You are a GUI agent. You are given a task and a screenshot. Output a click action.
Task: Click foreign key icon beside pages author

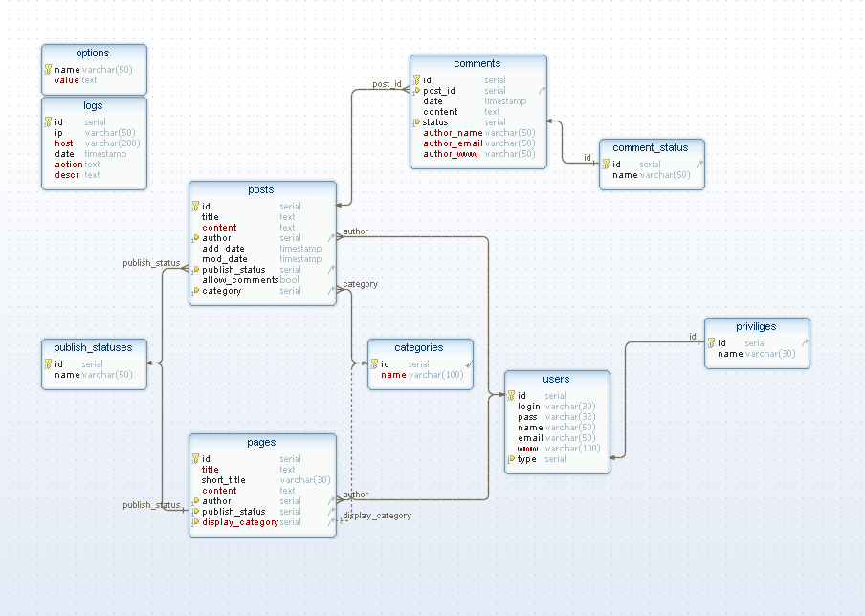(x=195, y=501)
